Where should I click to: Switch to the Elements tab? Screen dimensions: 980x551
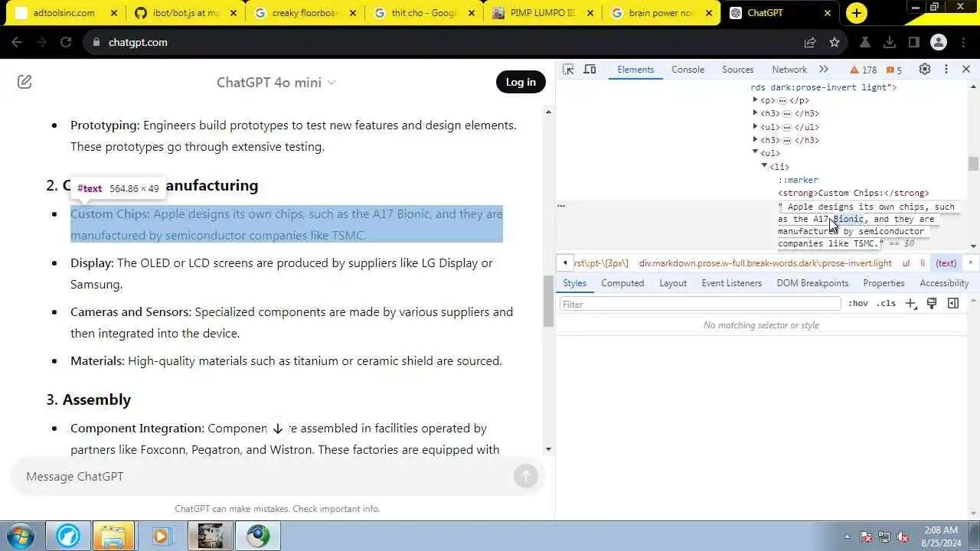click(x=635, y=70)
